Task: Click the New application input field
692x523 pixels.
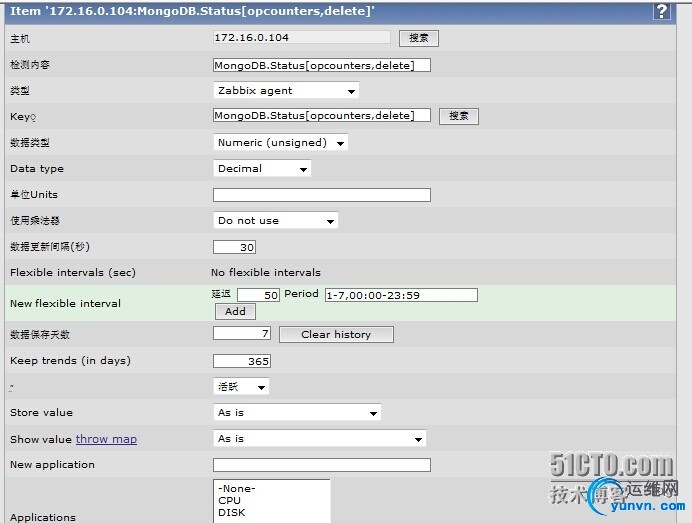Action: 322,465
